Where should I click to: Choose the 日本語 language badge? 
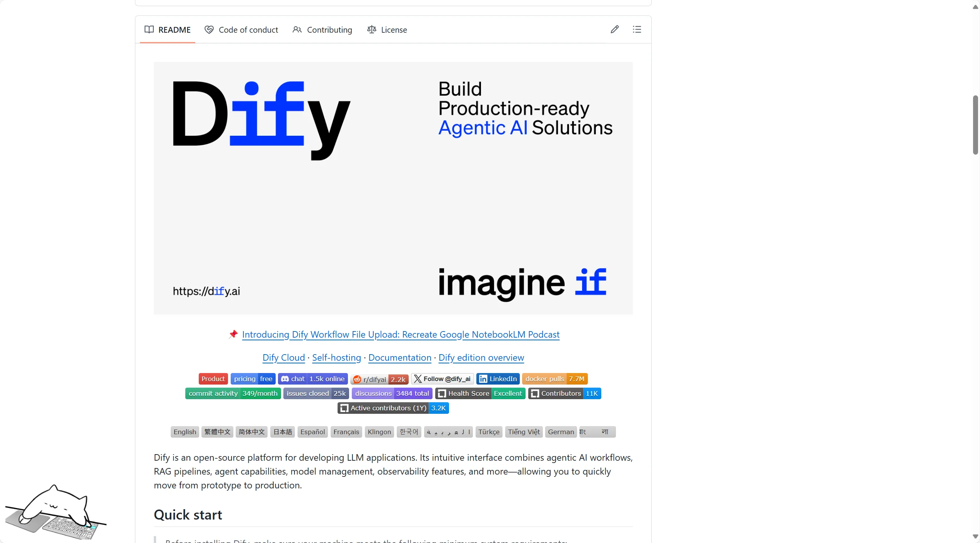point(283,432)
